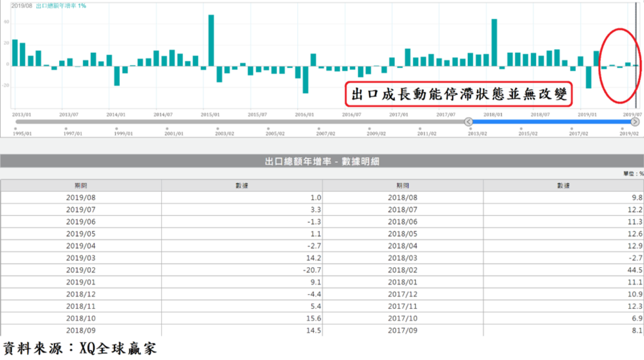The height and width of the screenshot is (360, 644).
Task: Click the 2018/02 value 44.5 cell
Action: click(563, 270)
